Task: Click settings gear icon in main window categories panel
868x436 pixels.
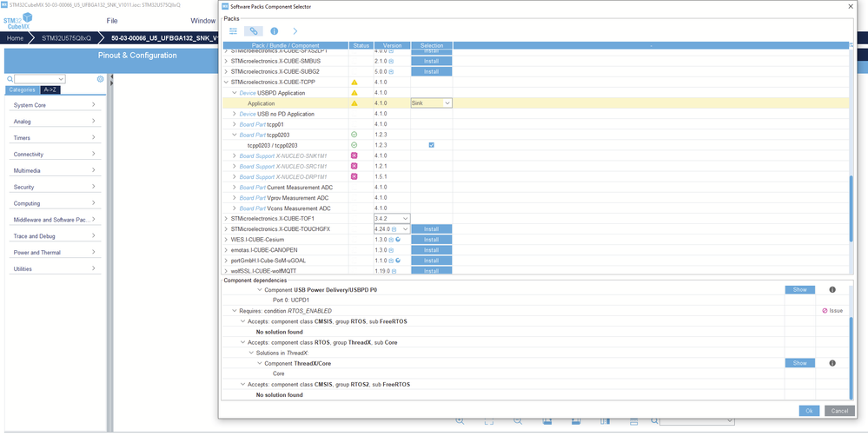Action: [100, 79]
